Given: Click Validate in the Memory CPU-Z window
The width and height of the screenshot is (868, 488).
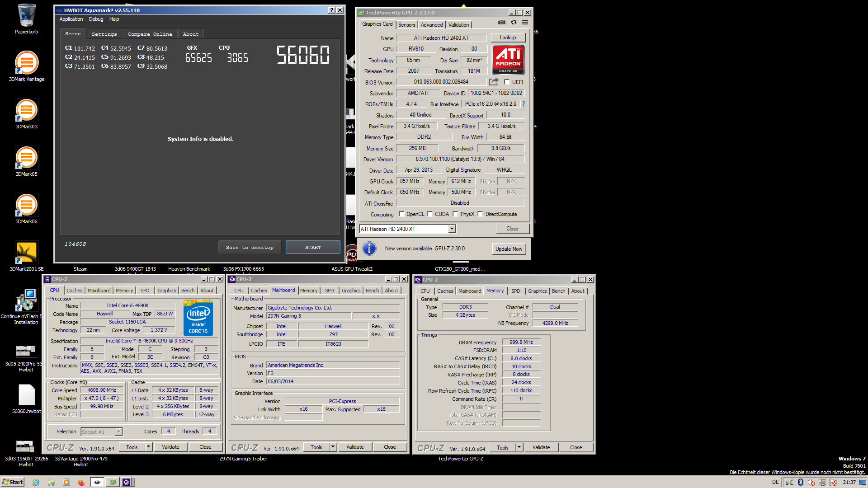Looking at the screenshot, I should pyautogui.click(x=541, y=447).
